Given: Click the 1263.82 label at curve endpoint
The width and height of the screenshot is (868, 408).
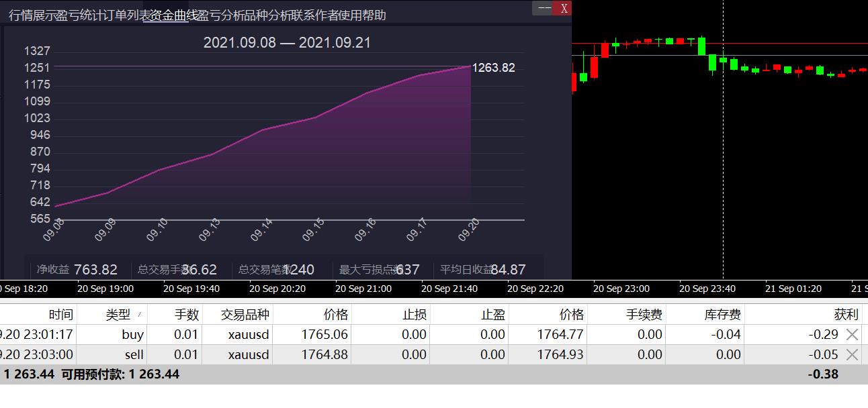Looking at the screenshot, I should click(494, 67).
